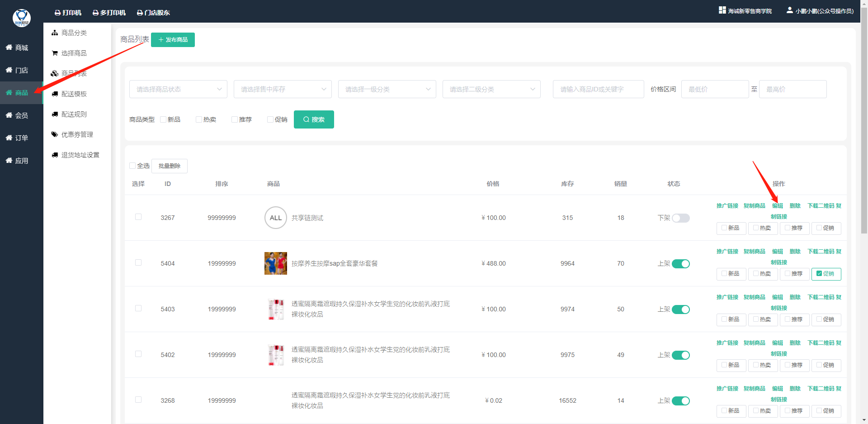Click the tags icon for 优惠券管理

pos(55,134)
